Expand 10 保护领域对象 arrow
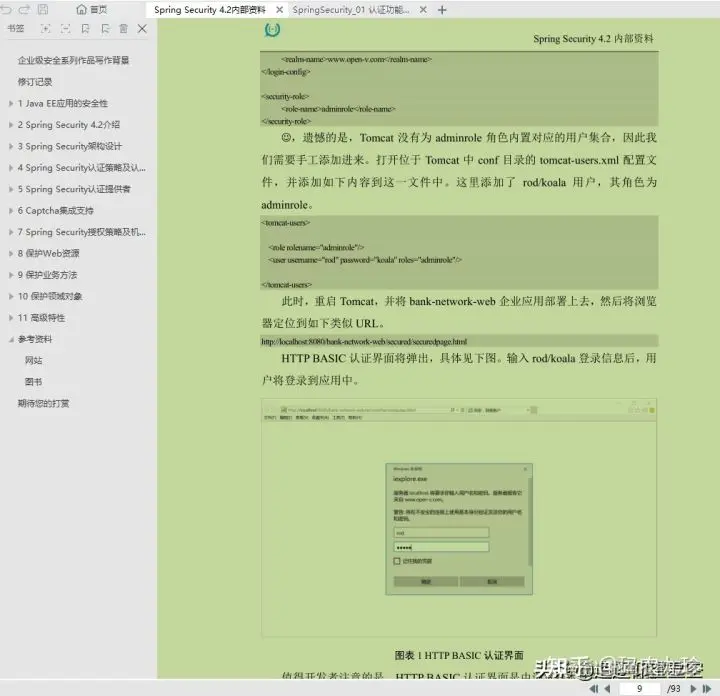The image size is (720, 696). [x=11, y=296]
